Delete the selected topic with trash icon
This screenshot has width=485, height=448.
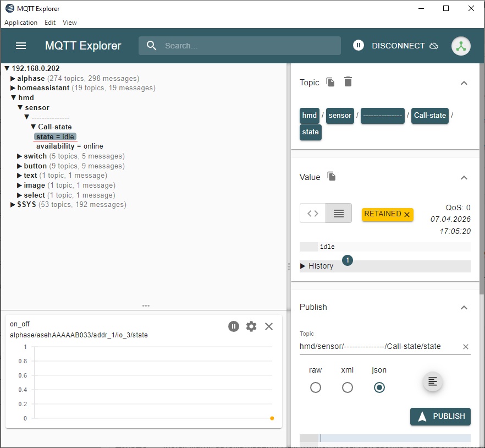(x=348, y=82)
